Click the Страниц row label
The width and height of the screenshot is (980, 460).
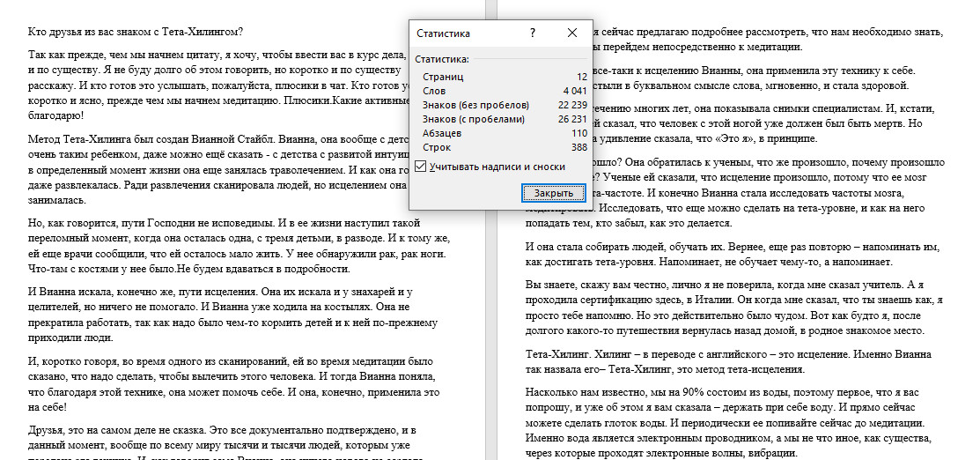pos(443,77)
